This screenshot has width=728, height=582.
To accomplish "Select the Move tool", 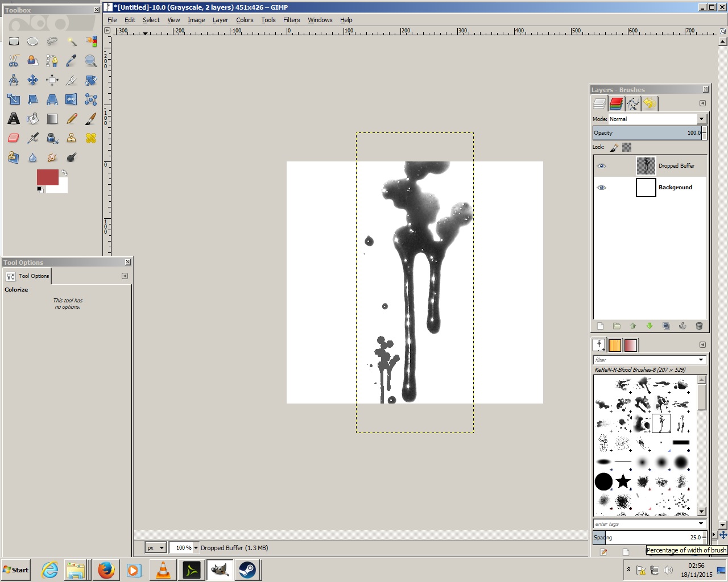I will click(x=33, y=80).
